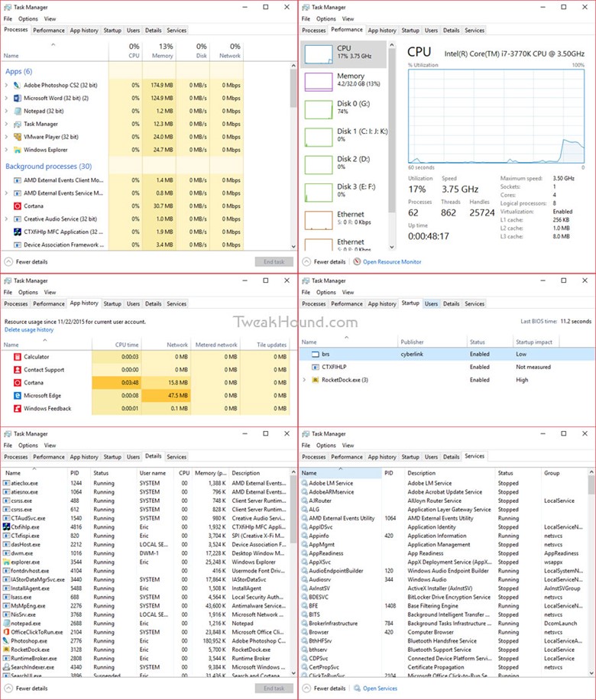This screenshot has height=700, width=596.
Task: Sort services by the Status column header
Action: pyautogui.click(x=517, y=473)
